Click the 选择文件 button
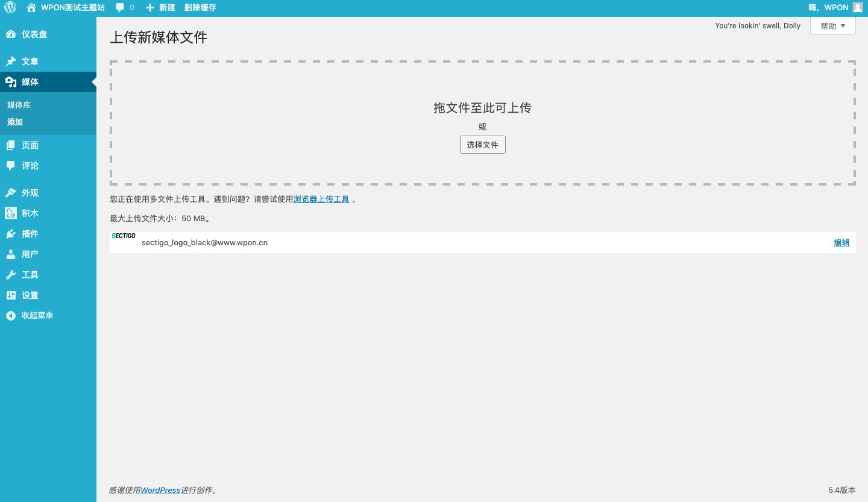This screenshot has height=502, width=868. (x=482, y=145)
